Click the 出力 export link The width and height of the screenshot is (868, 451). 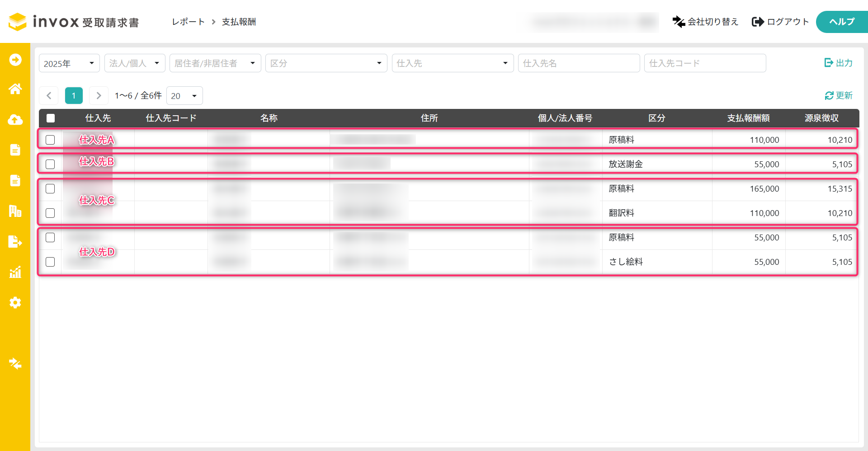(839, 63)
